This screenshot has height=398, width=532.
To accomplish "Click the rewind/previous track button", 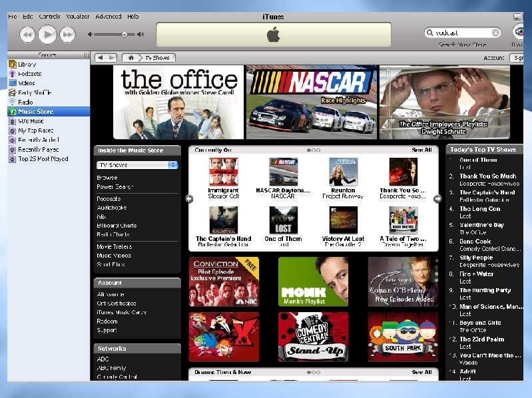I will (27, 35).
